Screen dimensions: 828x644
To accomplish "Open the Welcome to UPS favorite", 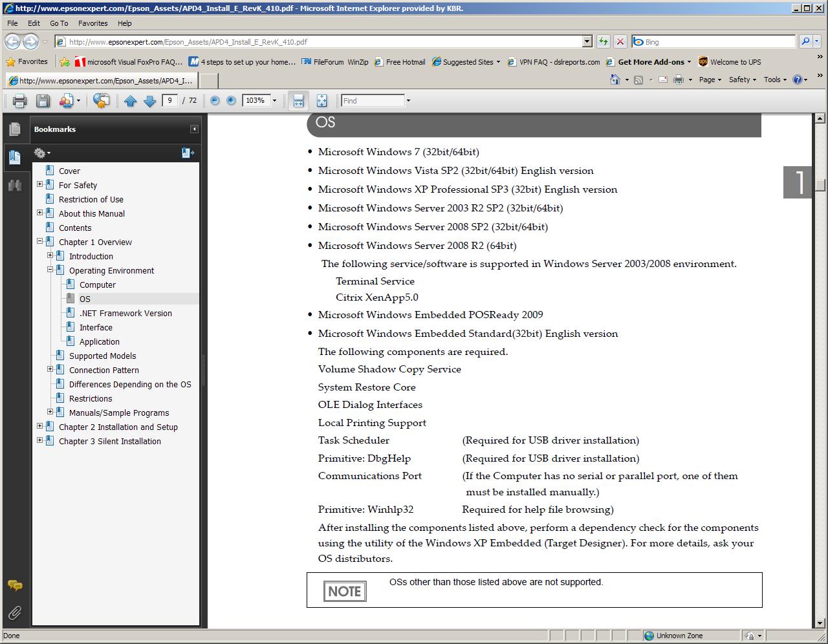I will click(x=730, y=62).
